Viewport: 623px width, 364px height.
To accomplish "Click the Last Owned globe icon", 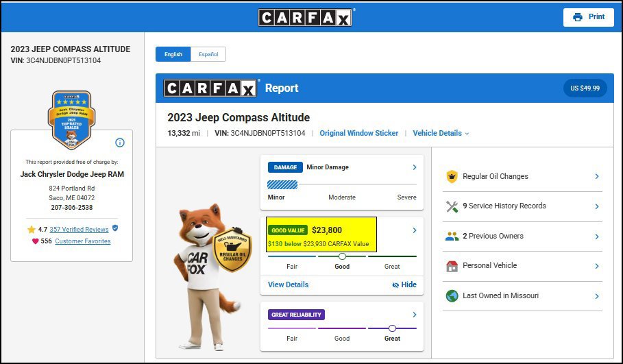I will [x=452, y=296].
